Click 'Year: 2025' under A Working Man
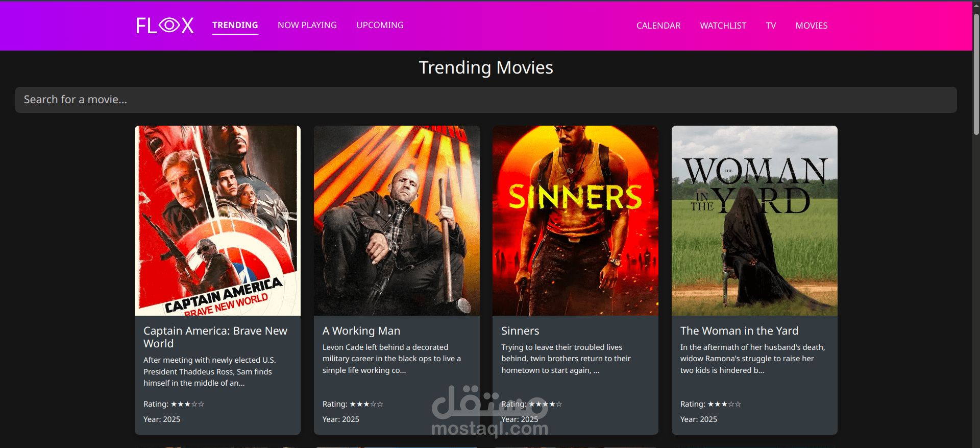Image resolution: width=980 pixels, height=448 pixels. [x=341, y=419]
